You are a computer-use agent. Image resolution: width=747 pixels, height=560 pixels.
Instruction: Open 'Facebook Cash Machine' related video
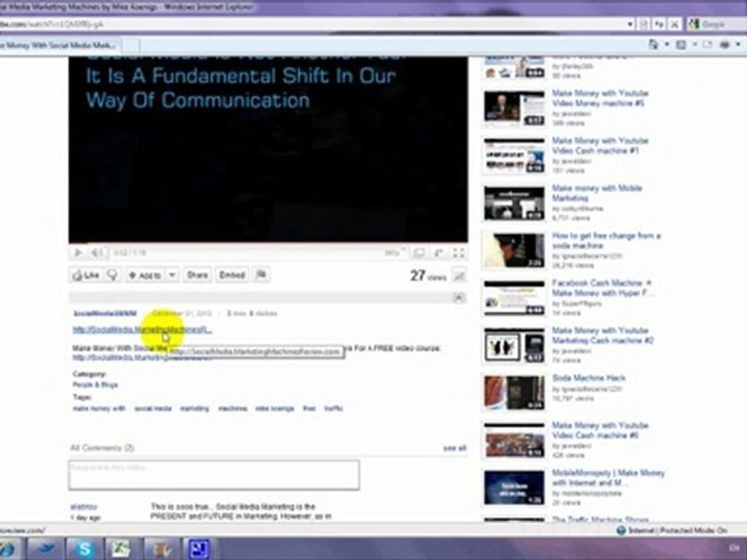(x=603, y=288)
